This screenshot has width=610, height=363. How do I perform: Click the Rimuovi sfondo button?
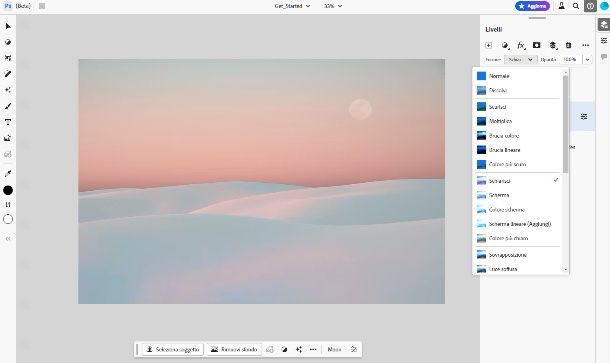coord(234,349)
